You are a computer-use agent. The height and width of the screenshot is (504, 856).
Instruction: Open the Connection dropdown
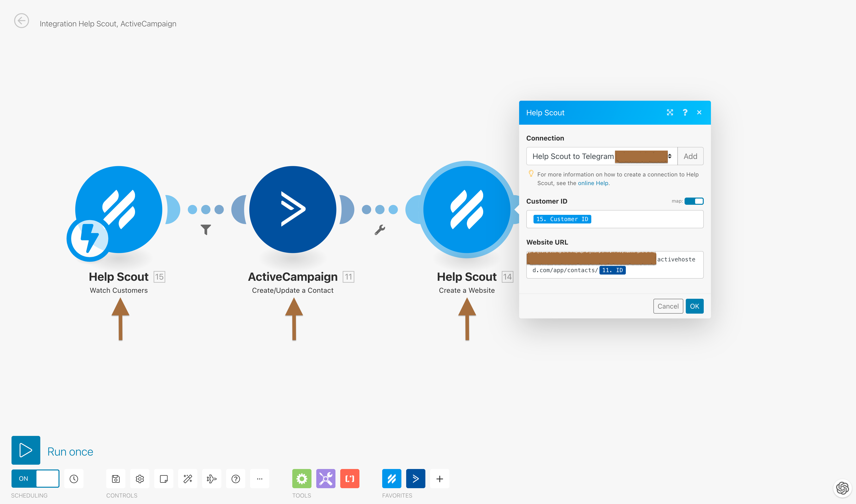[x=602, y=156]
